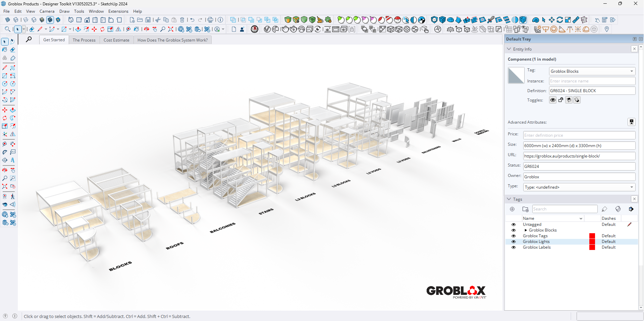This screenshot has width=644, height=321.
Task: Select the Circle tool in left toolbar
Action: click(5, 84)
